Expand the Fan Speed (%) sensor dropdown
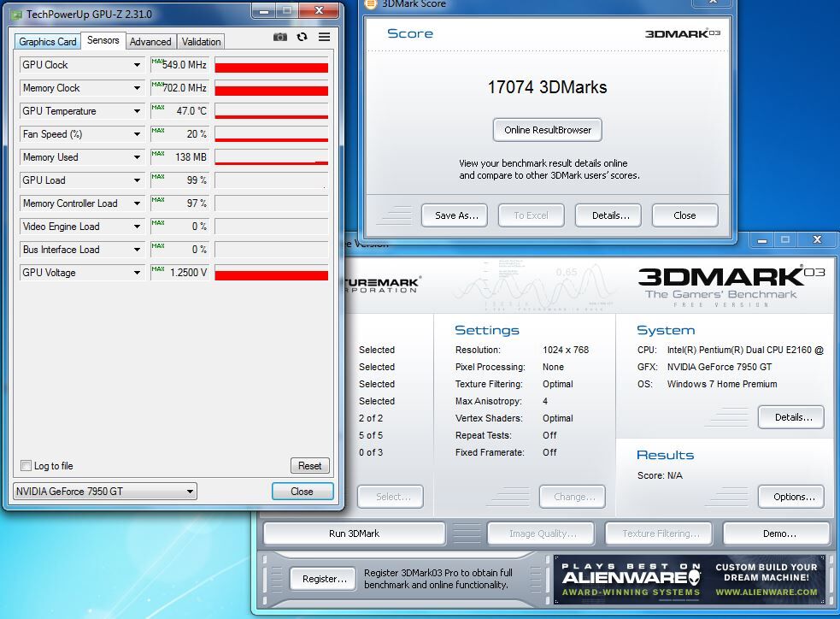 [137, 134]
